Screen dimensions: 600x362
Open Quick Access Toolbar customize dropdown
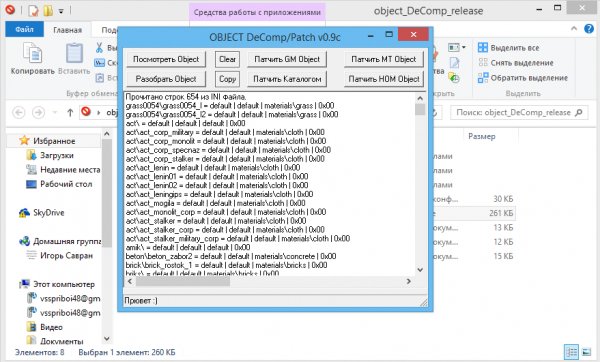pos(61,11)
